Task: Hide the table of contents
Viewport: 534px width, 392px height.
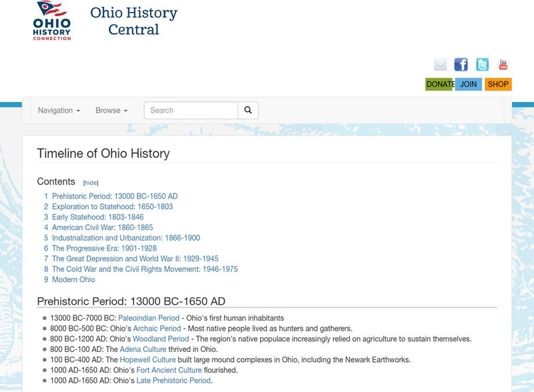Action: tap(91, 181)
